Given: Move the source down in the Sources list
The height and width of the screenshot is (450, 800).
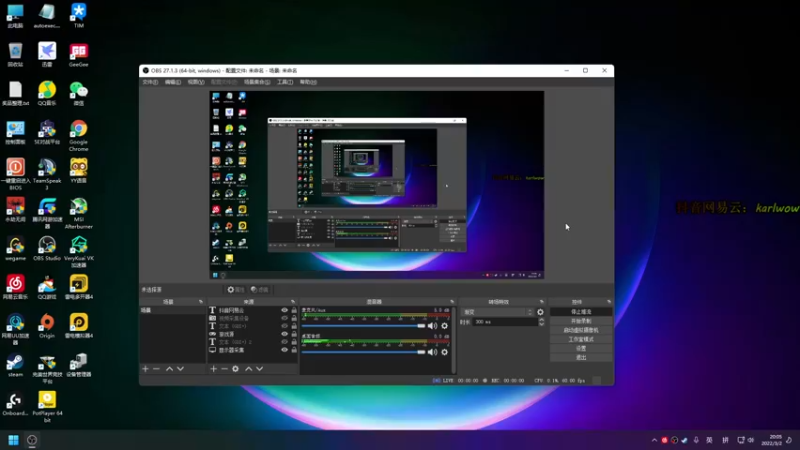Looking at the screenshot, I should [260, 368].
